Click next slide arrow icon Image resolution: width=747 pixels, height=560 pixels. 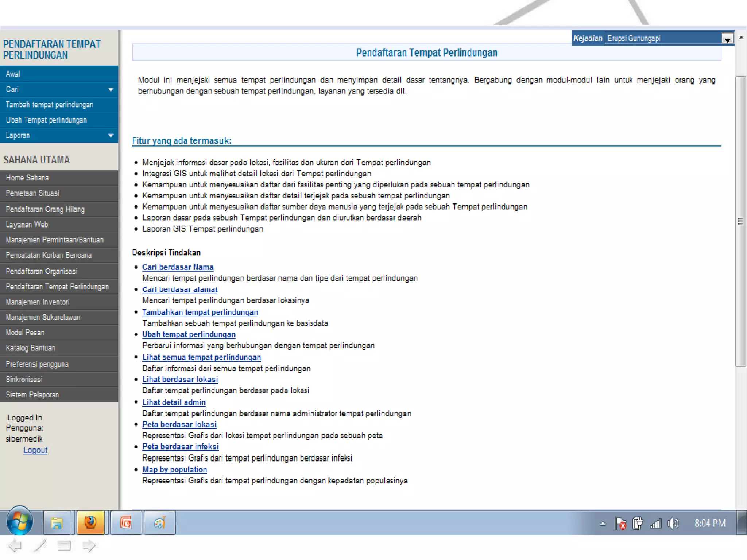[89, 546]
